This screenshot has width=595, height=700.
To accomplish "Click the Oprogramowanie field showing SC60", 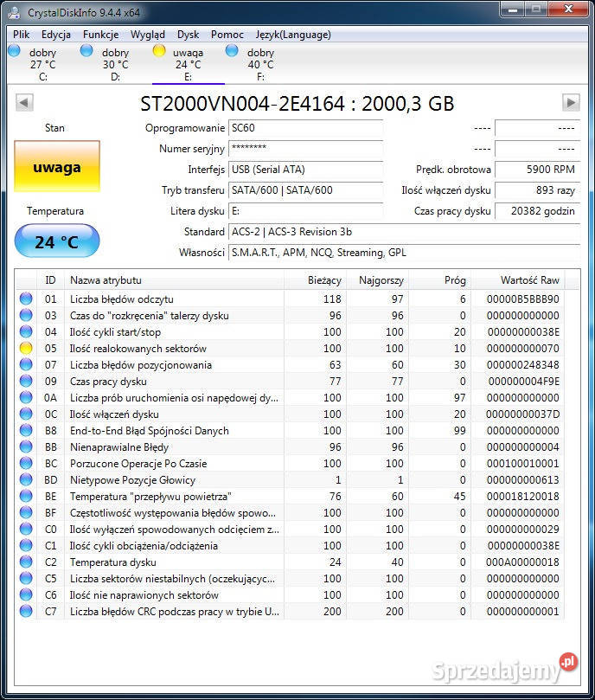I will click(x=305, y=128).
